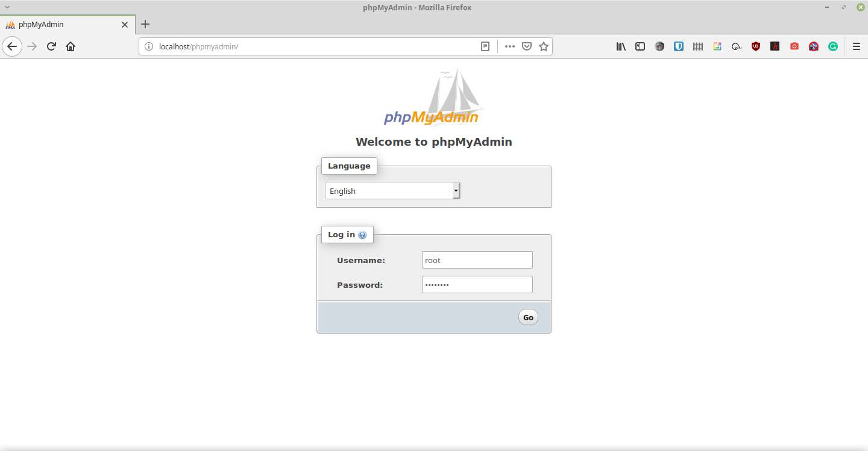
Task: Click the red camera screenshot extension
Action: 794,46
